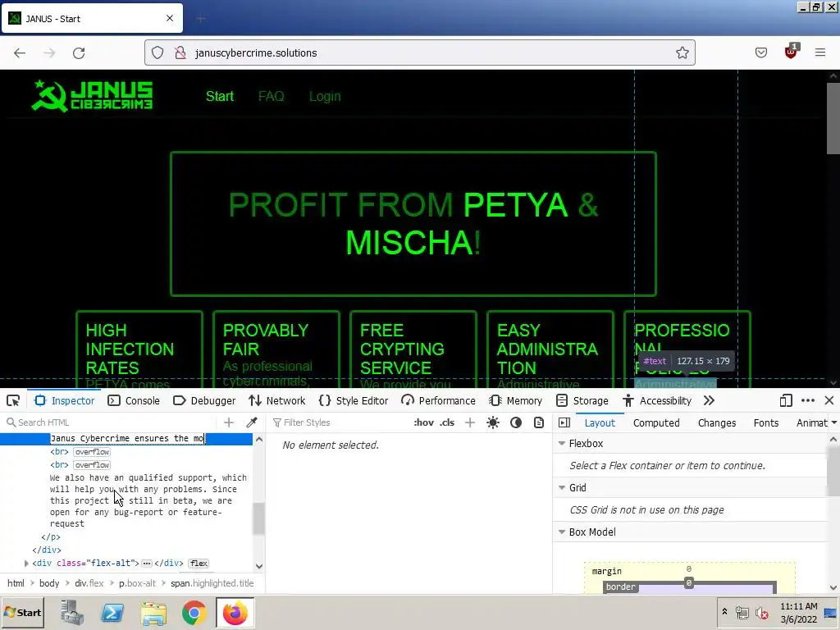Toggle print media simulation
840x630 pixels.
click(x=539, y=422)
